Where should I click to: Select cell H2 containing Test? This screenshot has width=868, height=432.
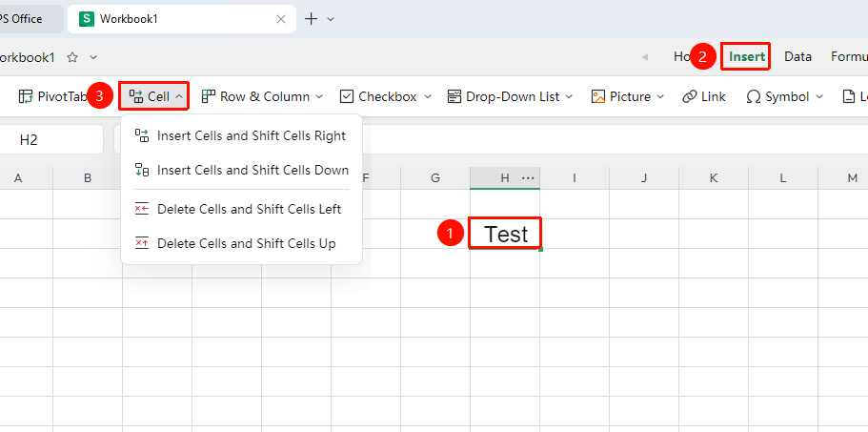pyautogui.click(x=505, y=234)
